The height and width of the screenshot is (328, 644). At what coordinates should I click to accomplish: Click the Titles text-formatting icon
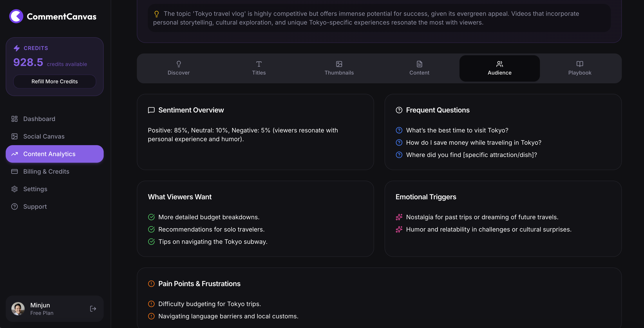(259, 64)
